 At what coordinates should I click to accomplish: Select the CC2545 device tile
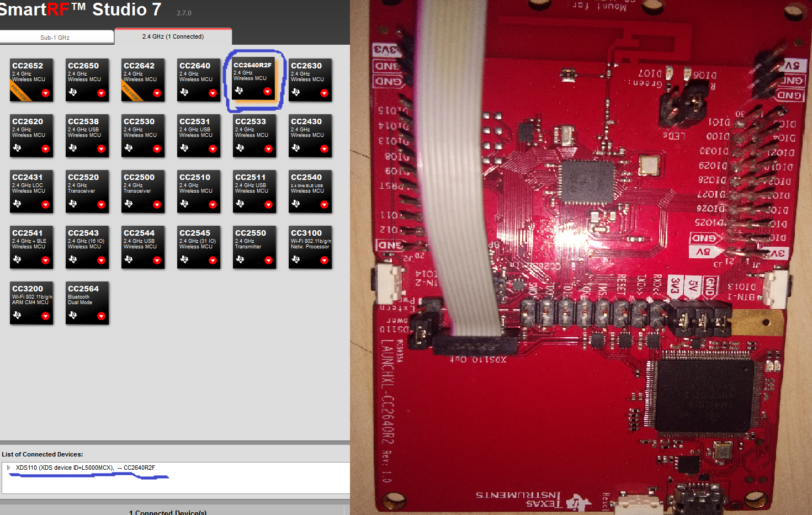click(x=199, y=247)
